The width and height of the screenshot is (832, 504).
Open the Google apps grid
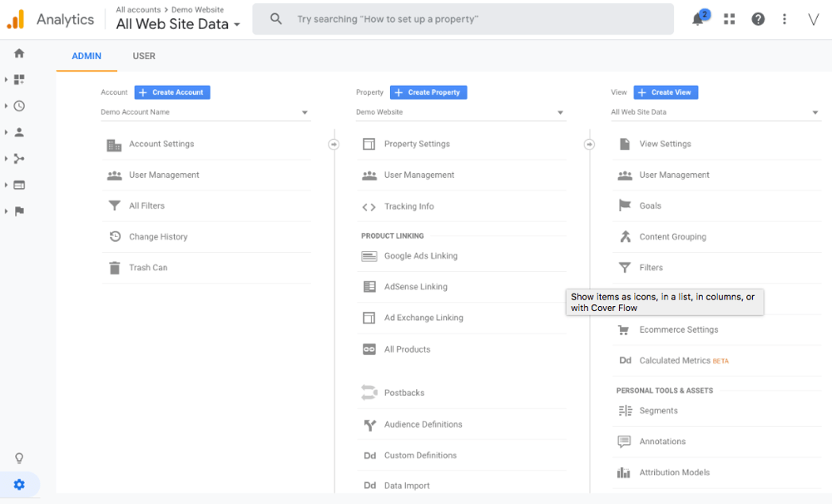coord(730,19)
